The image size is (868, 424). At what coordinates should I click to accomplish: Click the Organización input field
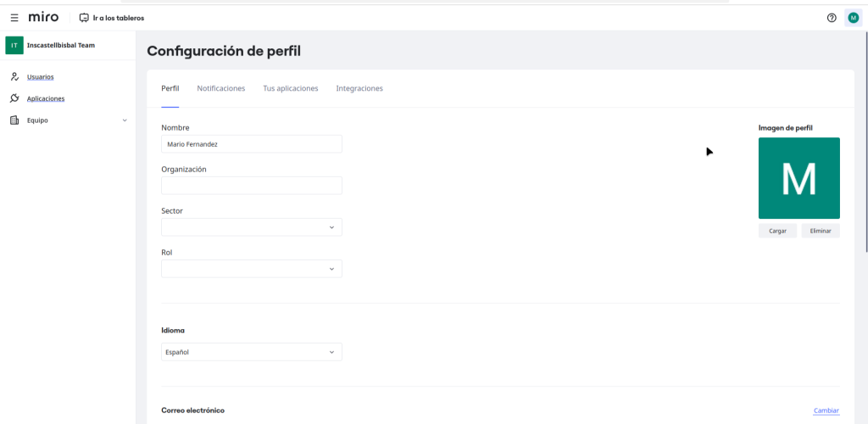coord(251,186)
